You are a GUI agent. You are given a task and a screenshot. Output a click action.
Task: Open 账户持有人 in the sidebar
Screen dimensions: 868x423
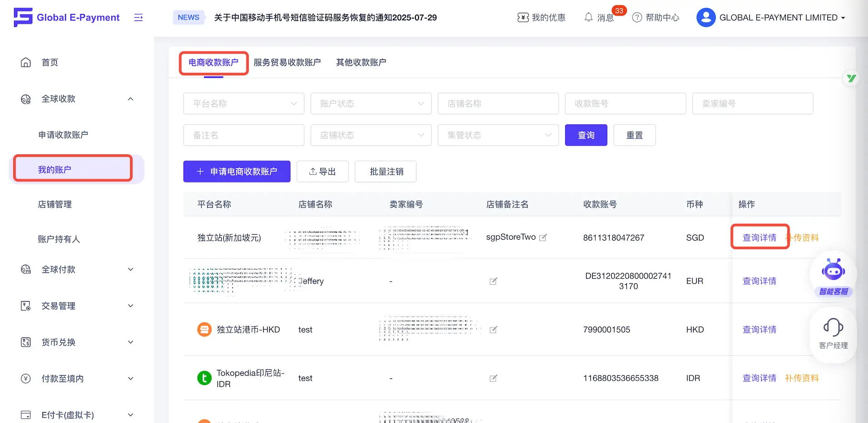[59, 239]
